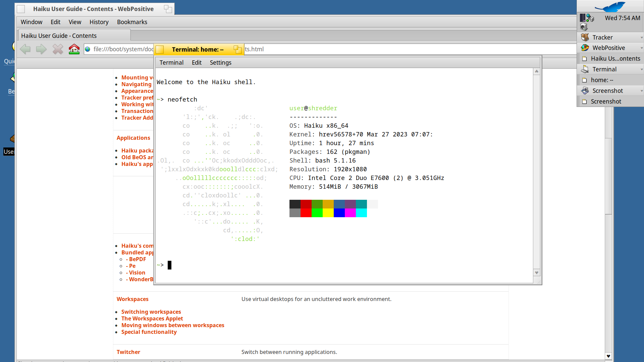Open the Twitcher link
644x362 pixels.
coord(128,352)
